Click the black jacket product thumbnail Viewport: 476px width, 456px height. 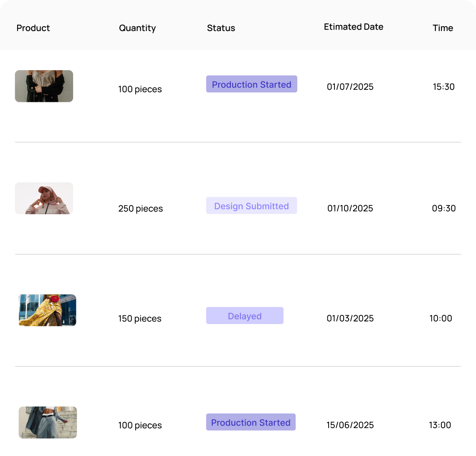(44, 86)
